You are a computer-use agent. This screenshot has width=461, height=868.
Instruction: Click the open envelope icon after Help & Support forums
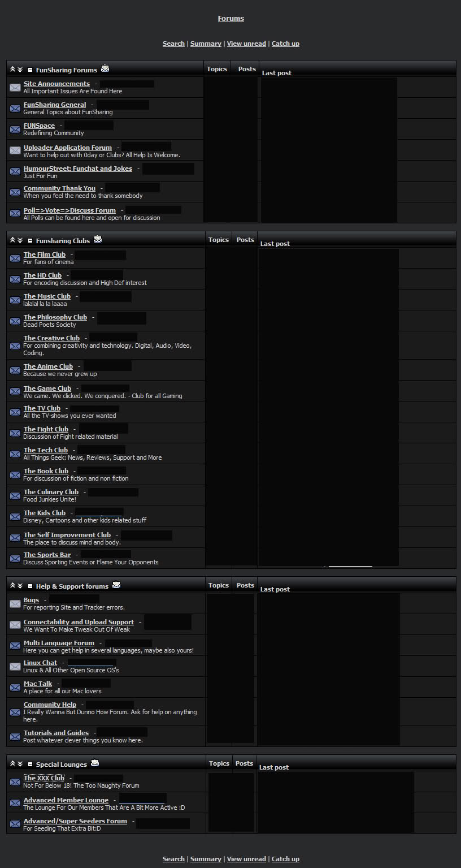click(116, 585)
